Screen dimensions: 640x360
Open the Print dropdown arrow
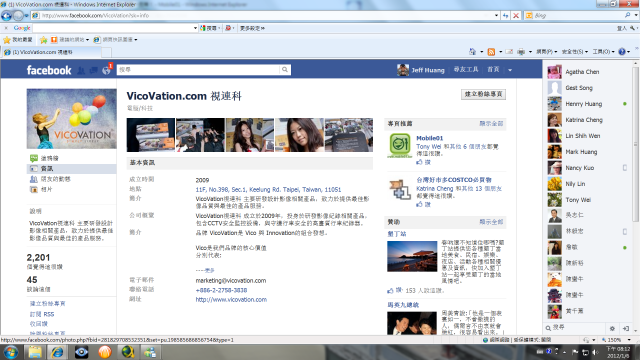click(530, 52)
